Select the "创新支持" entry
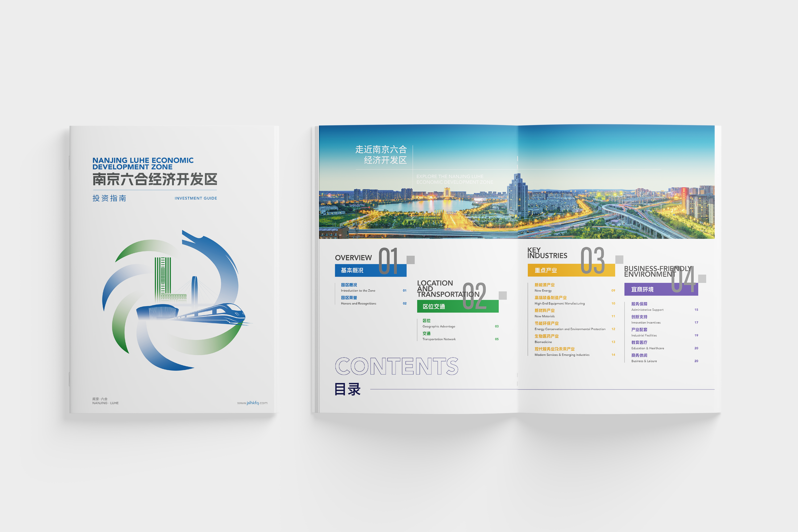Image resolution: width=798 pixels, height=532 pixels. pyautogui.click(x=639, y=317)
